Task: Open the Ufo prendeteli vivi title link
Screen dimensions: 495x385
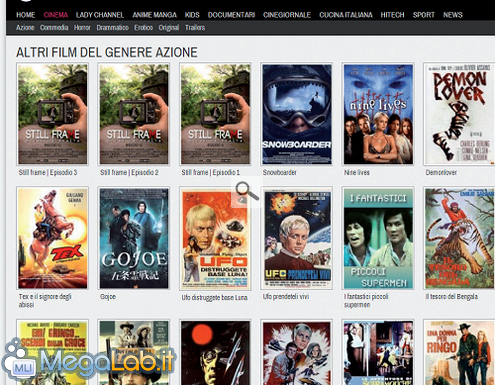Action: [x=286, y=296]
